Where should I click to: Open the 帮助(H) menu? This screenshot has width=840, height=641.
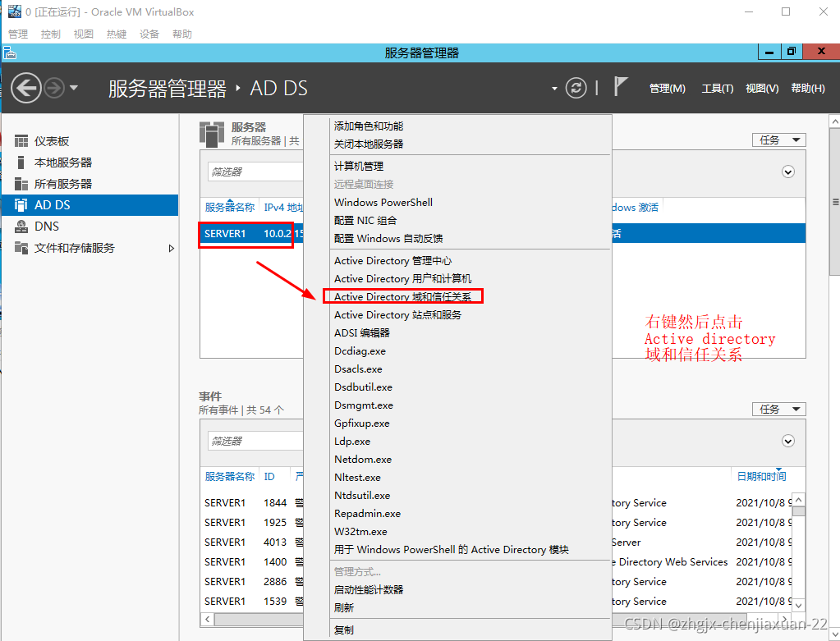pyautogui.click(x=808, y=89)
